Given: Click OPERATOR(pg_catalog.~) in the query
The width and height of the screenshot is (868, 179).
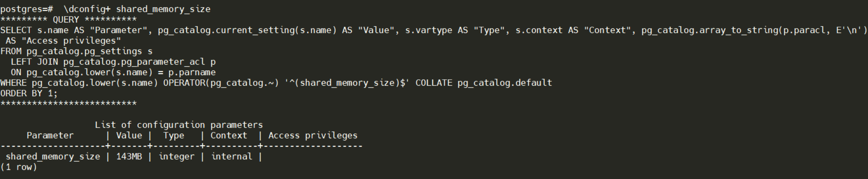Looking at the screenshot, I should pos(221,83).
